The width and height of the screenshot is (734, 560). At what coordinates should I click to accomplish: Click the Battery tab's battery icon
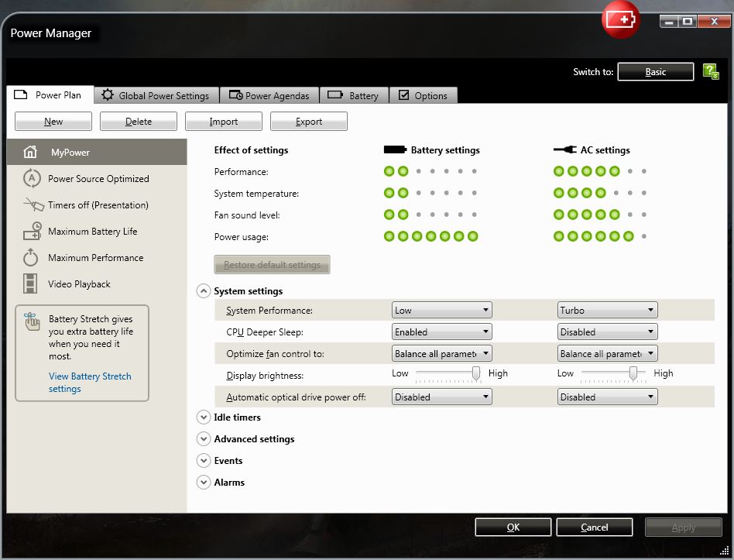(x=334, y=94)
